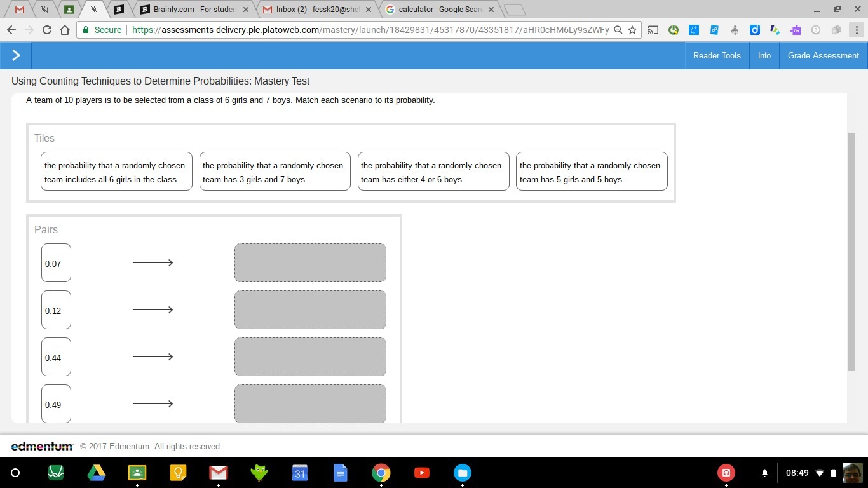Open the browser home page
The image size is (868, 488).
click(64, 30)
